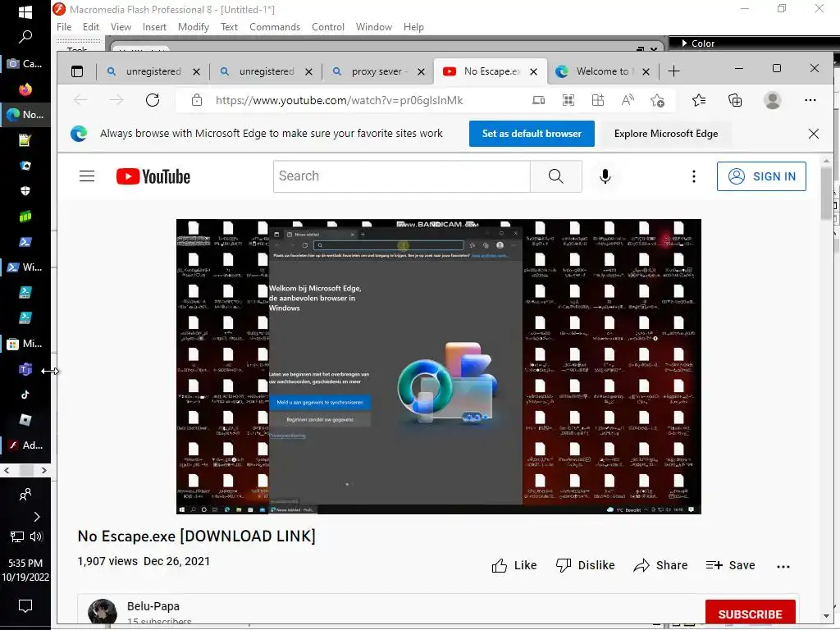Dismiss the default browser banner
This screenshot has width=840, height=630.
click(x=813, y=134)
